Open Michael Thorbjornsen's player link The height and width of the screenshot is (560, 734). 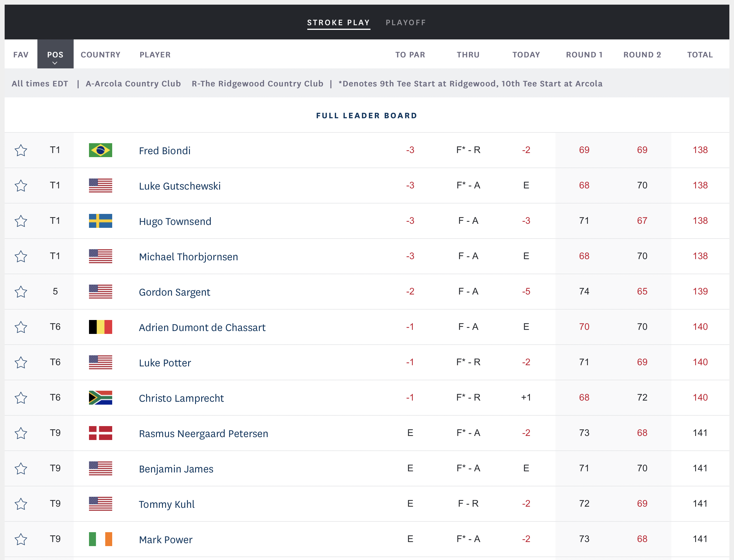(x=188, y=257)
